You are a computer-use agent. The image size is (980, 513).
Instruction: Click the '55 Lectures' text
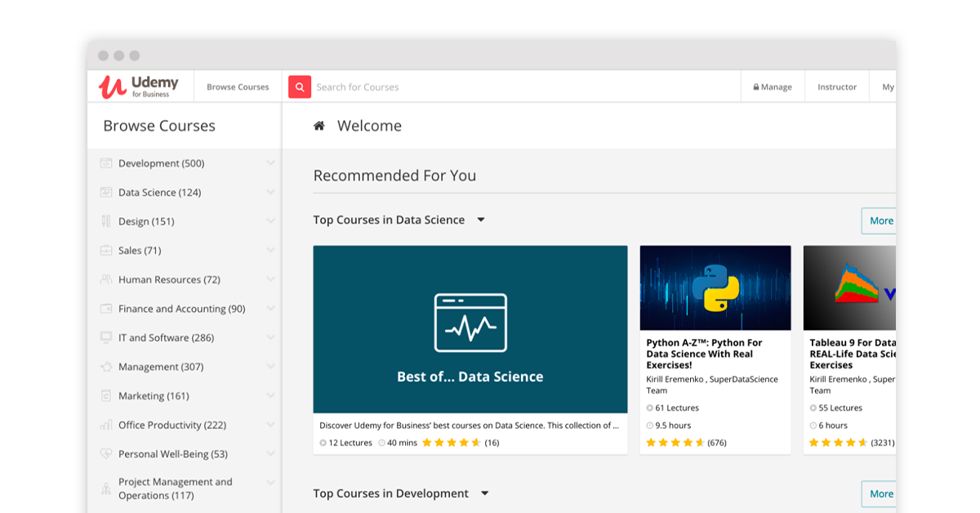pos(840,408)
